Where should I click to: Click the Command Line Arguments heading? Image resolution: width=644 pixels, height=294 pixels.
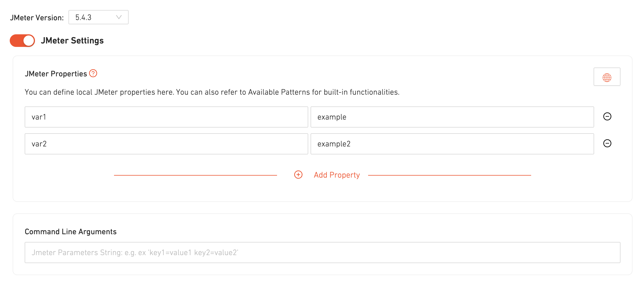[71, 232]
